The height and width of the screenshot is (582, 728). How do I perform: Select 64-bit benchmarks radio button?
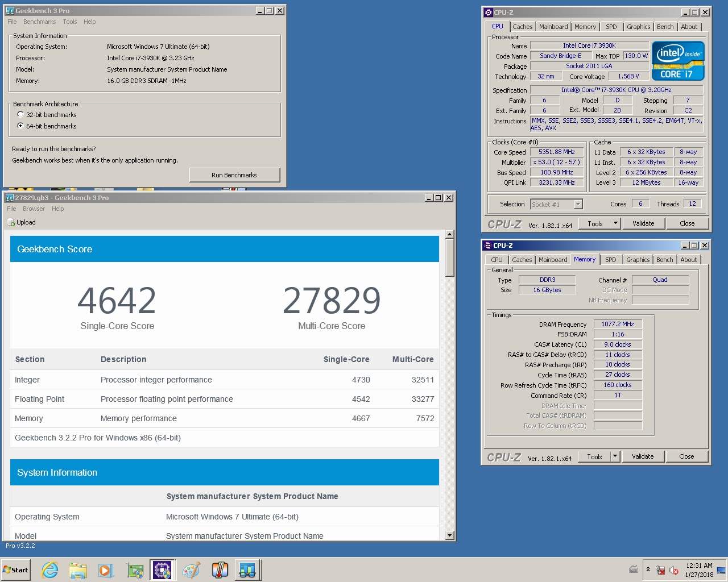20,126
